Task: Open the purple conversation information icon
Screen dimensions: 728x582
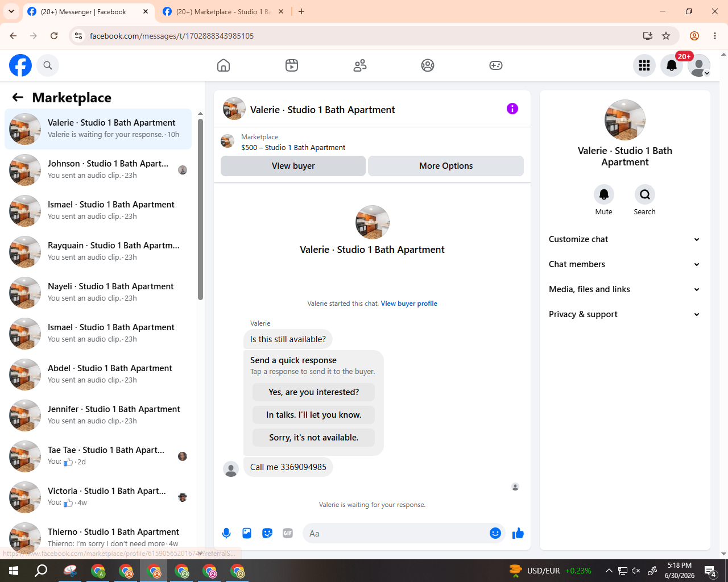Action: tap(512, 109)
